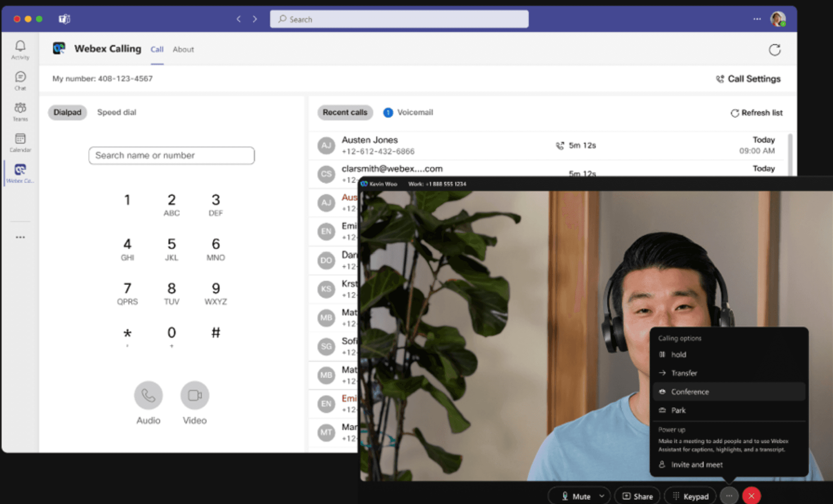Image resolution: width=833 pixels, height=504 pixels.
Task: Open the Activity bell in the sidebar
Action: tap(20, 50)
